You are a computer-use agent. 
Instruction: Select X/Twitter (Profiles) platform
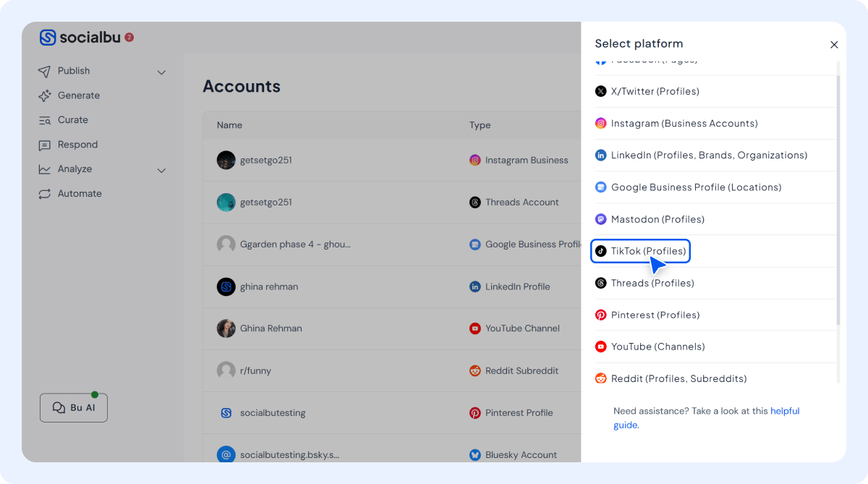655,92
